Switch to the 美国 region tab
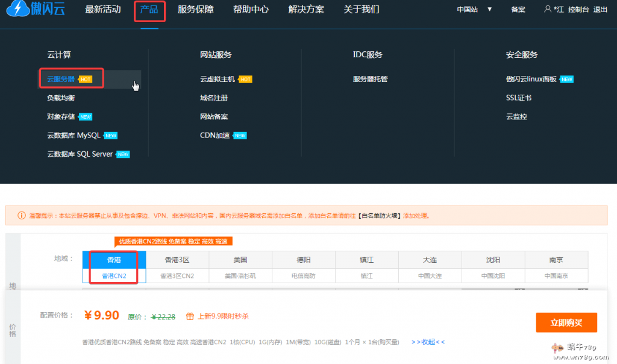 pos(240,259)
